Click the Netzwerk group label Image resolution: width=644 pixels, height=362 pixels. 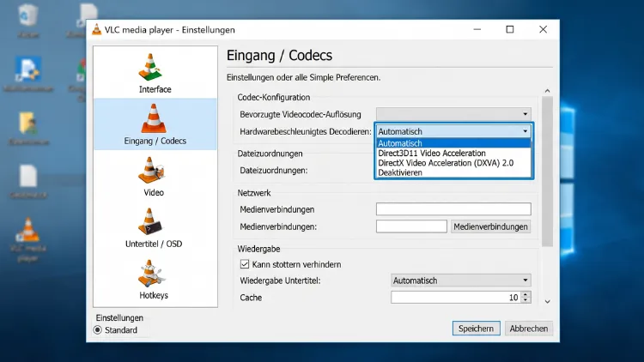[x=254, y=192]
